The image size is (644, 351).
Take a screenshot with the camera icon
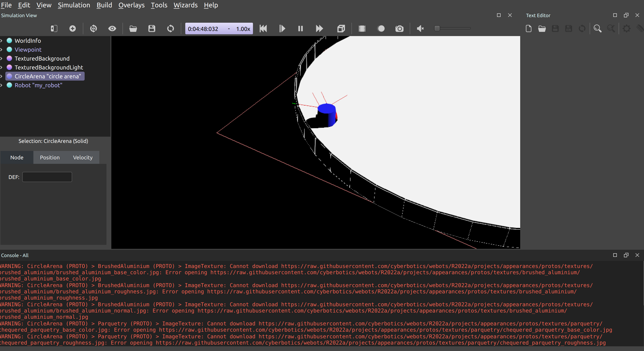(x=399, y=28)
